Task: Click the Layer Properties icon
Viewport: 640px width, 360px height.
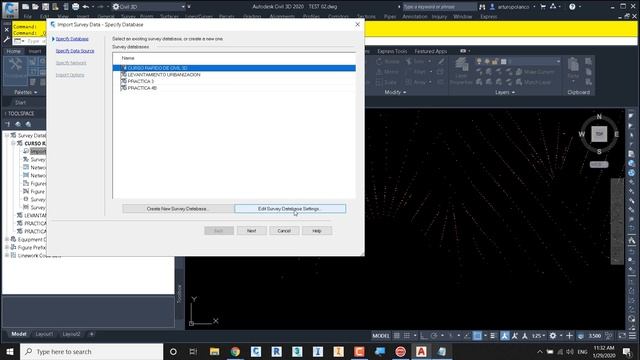Action: pos(461,70)
